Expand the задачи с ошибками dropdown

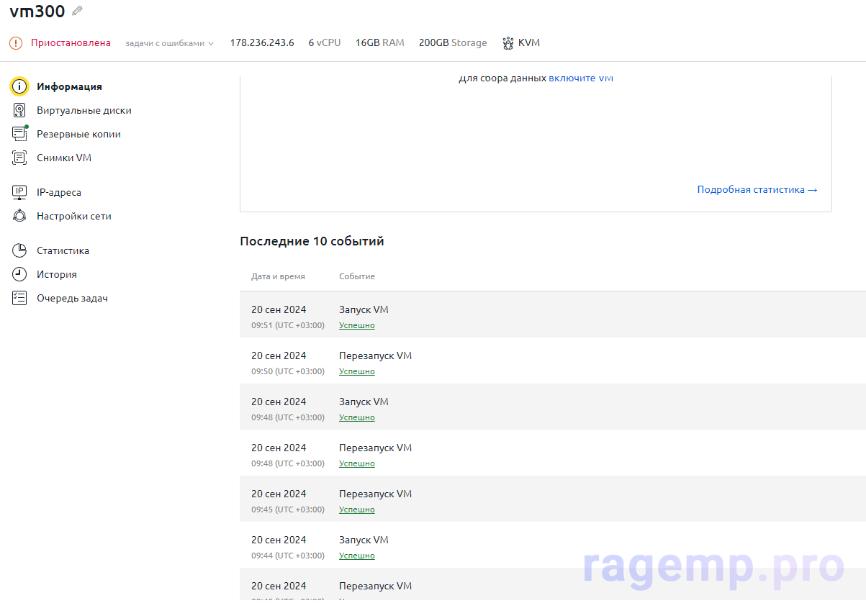tap(169, 43)
